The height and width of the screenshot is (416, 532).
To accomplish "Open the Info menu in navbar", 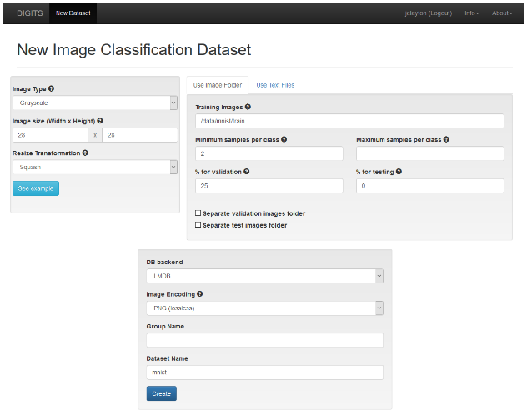I will pos(471,13).
